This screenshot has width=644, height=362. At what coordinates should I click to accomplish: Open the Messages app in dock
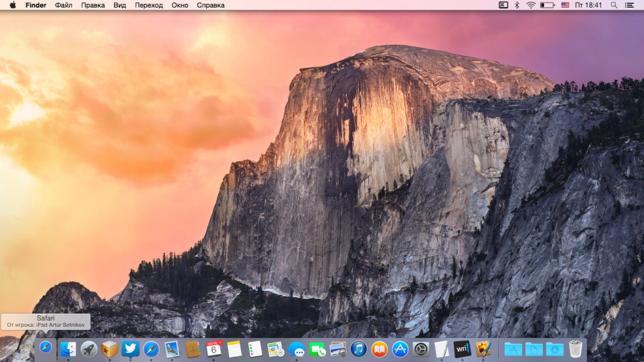pyautogui.click(x=296, y=349)
